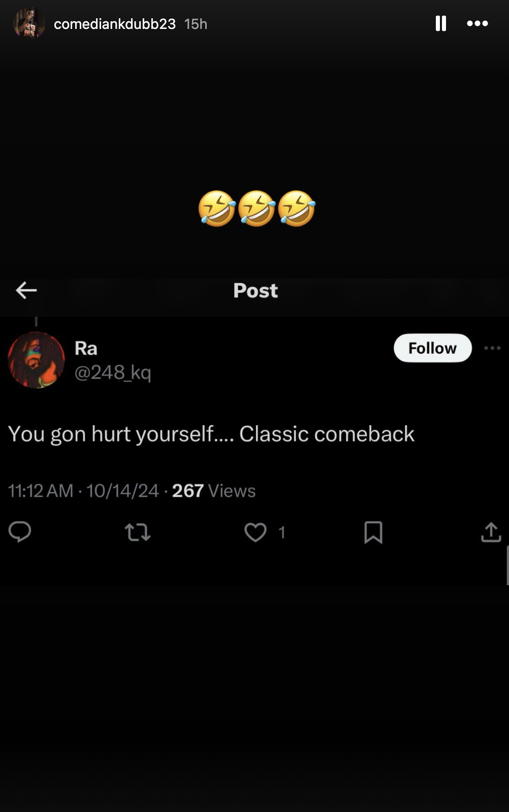Pause the story playback
This screenshot has height=812, width=509.
440,23
